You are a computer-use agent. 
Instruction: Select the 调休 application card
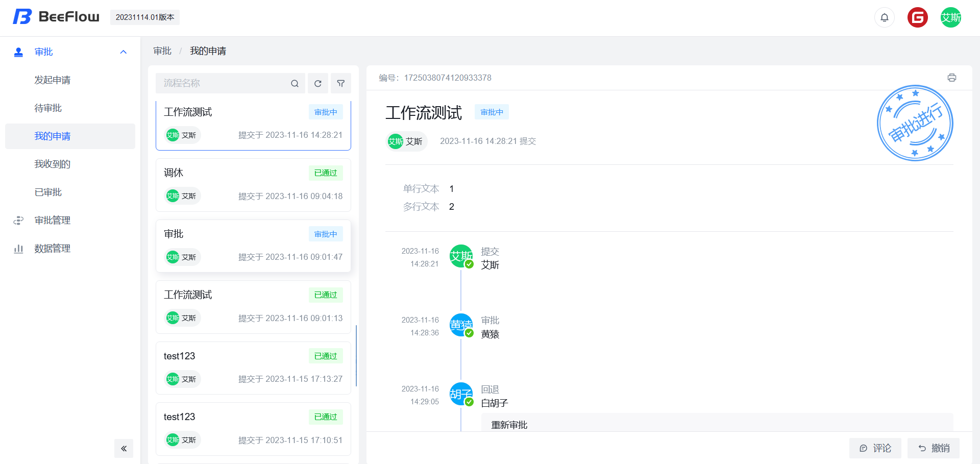coord(253,185)
